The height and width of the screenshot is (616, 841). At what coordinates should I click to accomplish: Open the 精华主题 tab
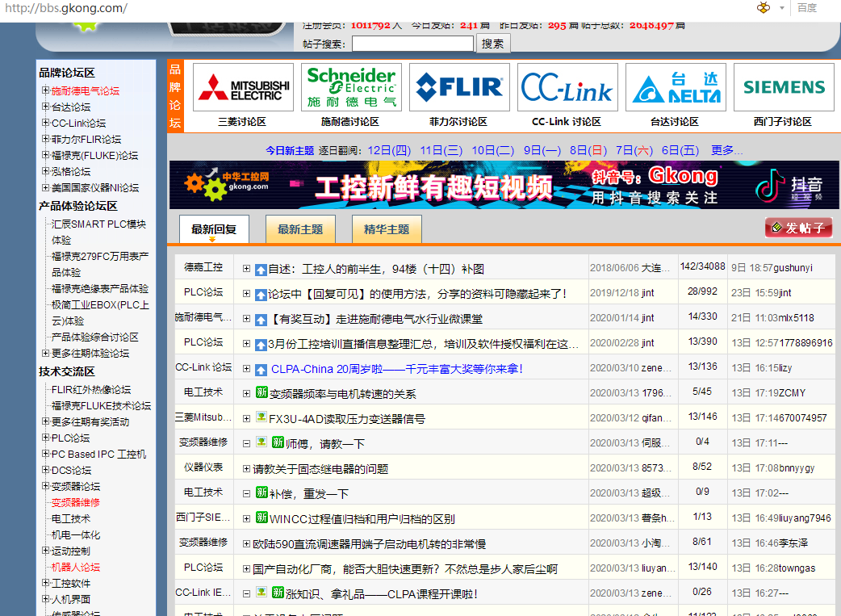point(387,229)
